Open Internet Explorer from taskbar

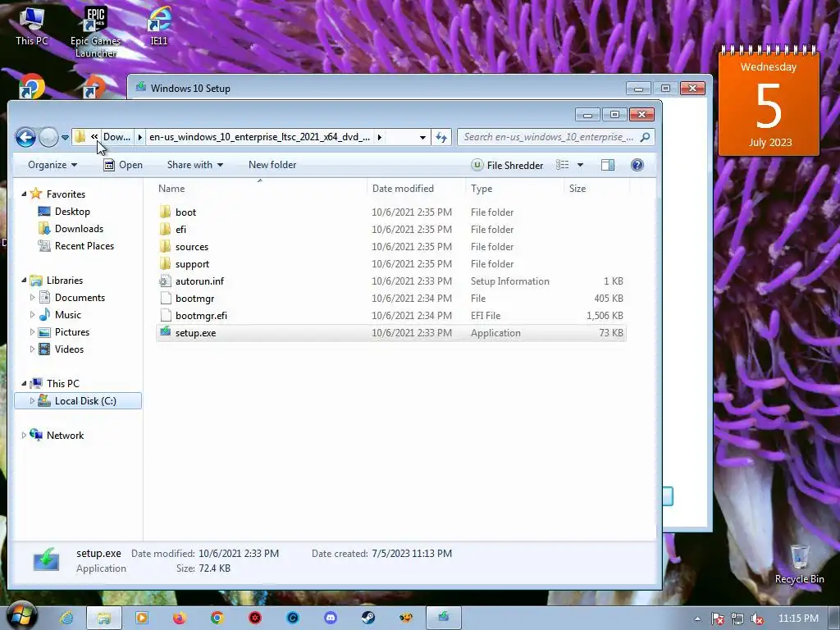coord(66,619)
